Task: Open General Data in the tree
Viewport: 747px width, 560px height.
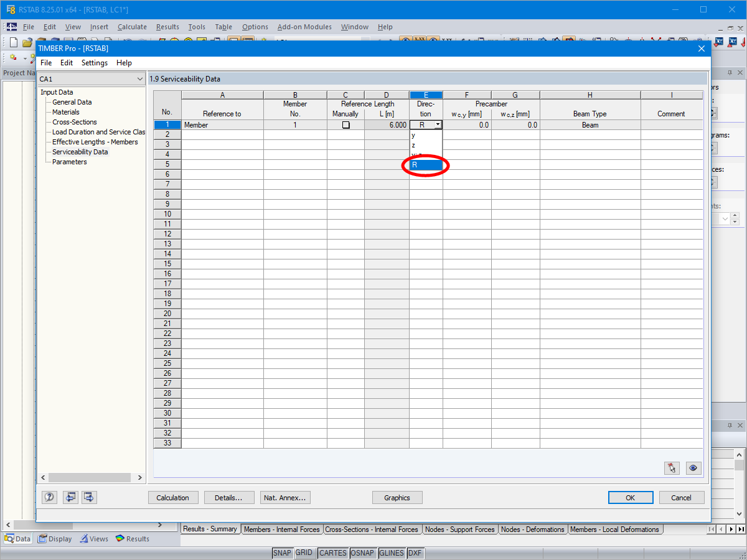Action: point(72,102)
